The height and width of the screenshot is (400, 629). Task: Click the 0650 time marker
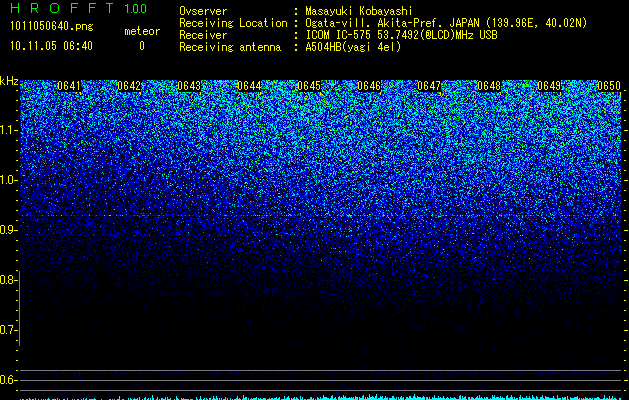[x=609, y=86]
